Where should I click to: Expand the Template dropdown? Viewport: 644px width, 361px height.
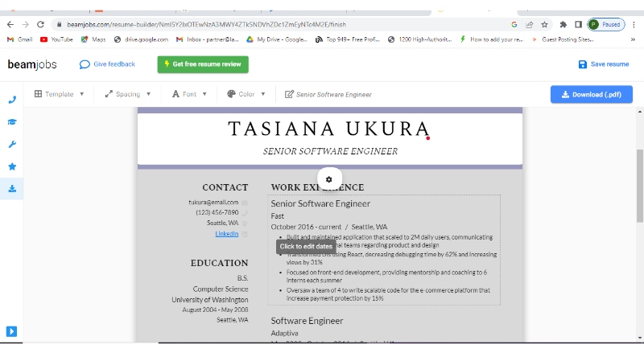(x=59, y=94)
